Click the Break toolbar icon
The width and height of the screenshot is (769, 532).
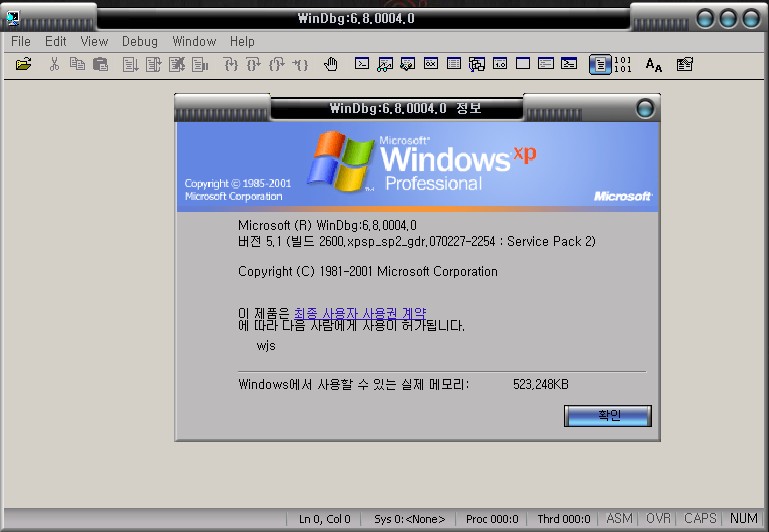[200, 64]
